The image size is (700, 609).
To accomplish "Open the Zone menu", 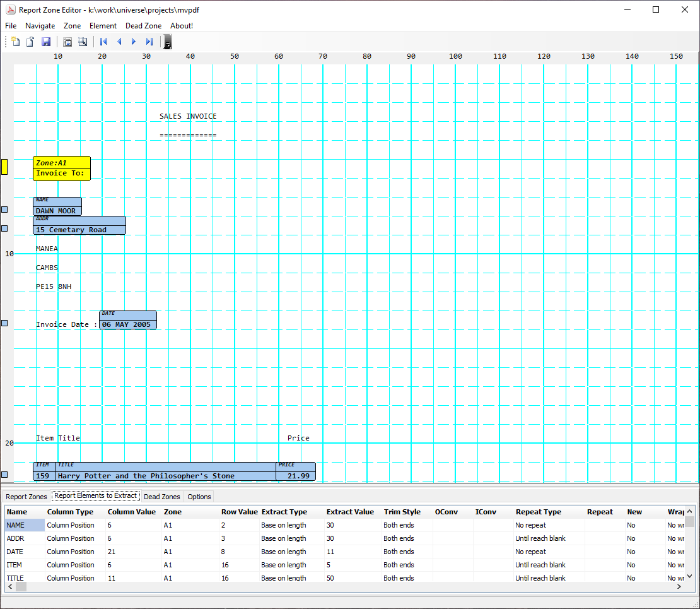I will click(72, 26).
